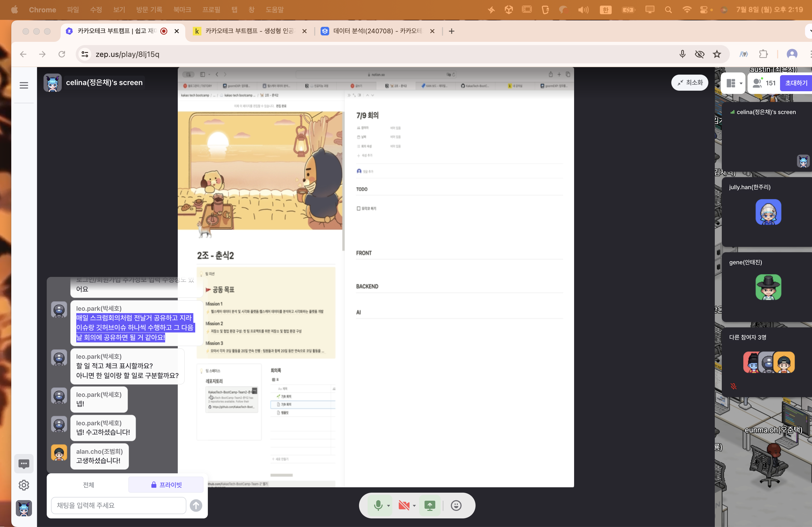The width and height of the screenshot is (812, 527).
Task: Open screen mirroring display icon in menu bar
Action: (x=650, y=10)
